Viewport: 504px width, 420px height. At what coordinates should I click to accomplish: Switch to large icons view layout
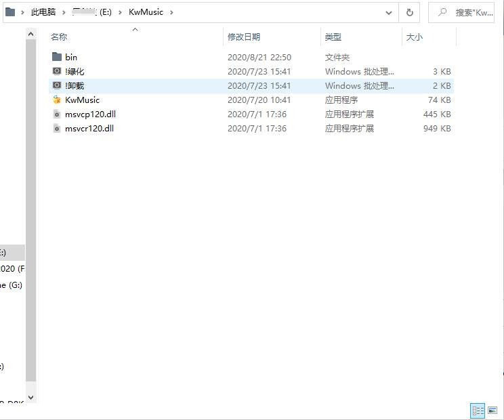pos(492,411)
